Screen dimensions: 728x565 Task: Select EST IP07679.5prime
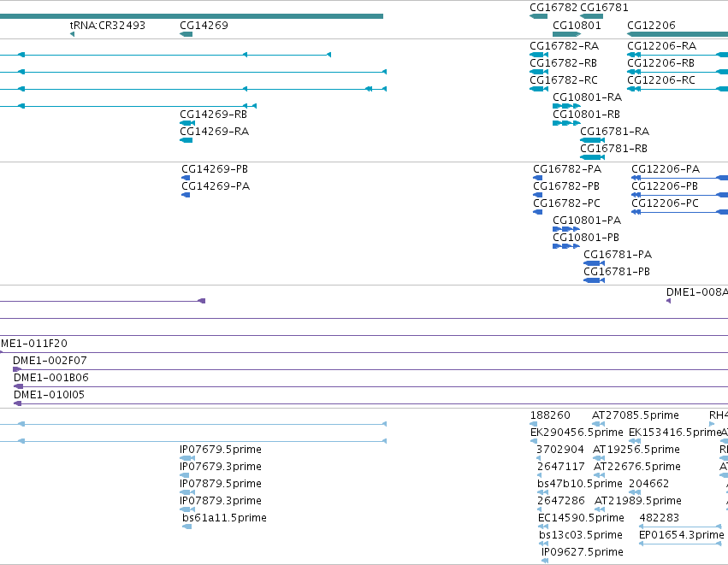click(x=221, y=450)
